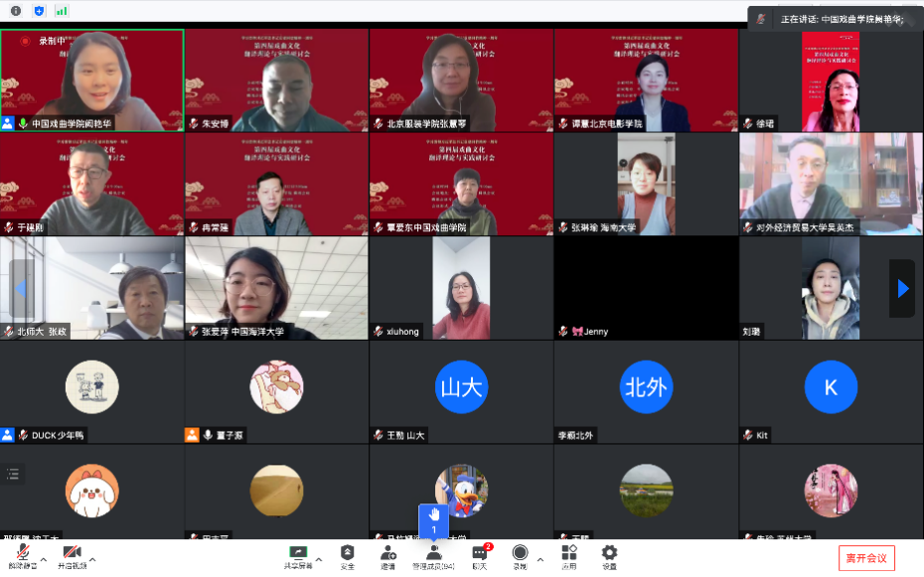Select the 张爱芳 中国海洋大学 video tile
The image size is (924, 577).
(x=276, y=288)
